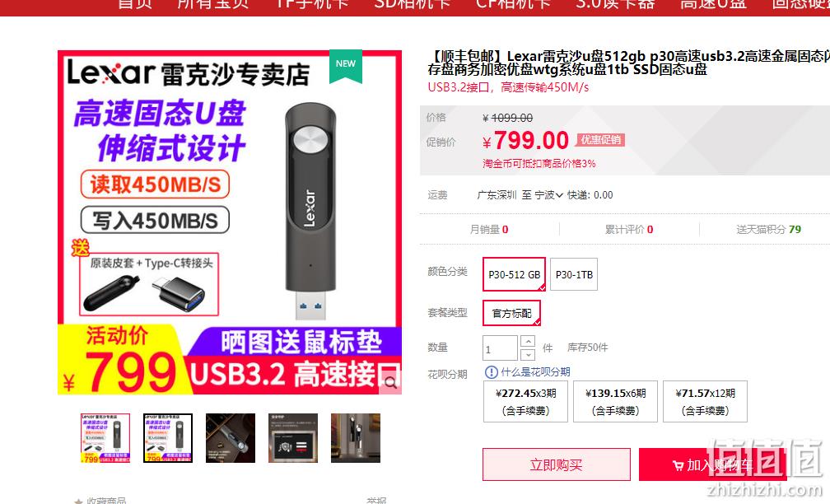Click the quantity input field
The image size is (830, 504).
point(500,348)
